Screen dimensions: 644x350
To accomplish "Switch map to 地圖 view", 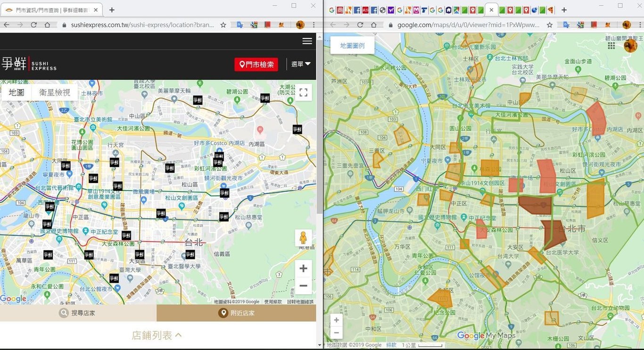I will pyautogui.click(x=17, y=92).
